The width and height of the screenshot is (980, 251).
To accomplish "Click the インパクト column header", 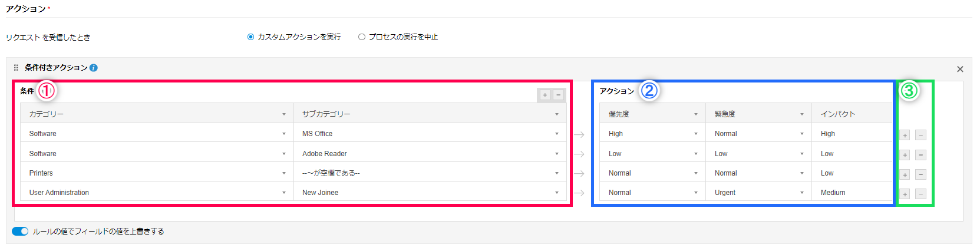I will (x=851, y=114).
